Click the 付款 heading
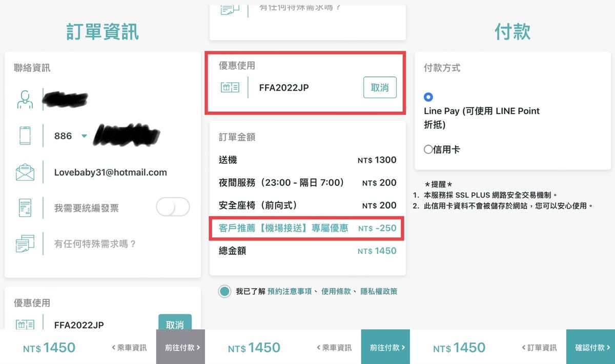 (x=512, y=31)
